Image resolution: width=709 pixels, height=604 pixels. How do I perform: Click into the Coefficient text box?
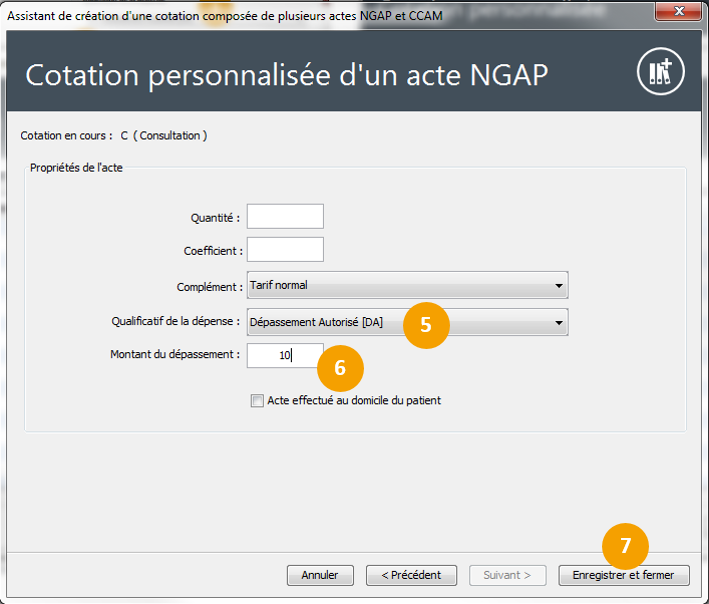285,249
